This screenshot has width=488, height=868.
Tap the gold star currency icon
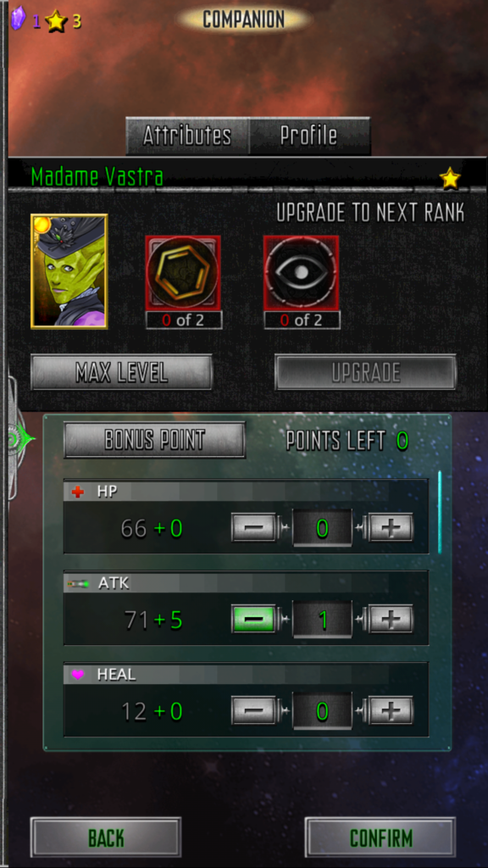[x=56, y=21]
